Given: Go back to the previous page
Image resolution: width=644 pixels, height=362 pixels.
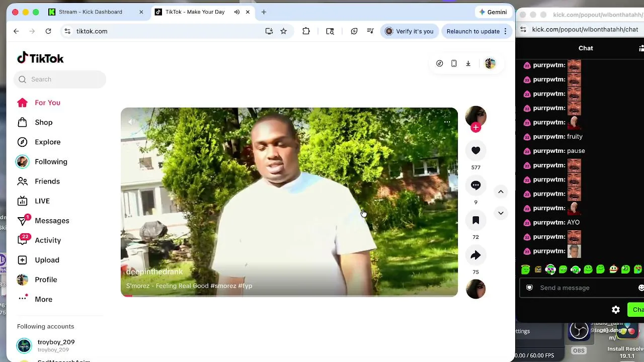Looking at the screenshot, I should point(16,31).
